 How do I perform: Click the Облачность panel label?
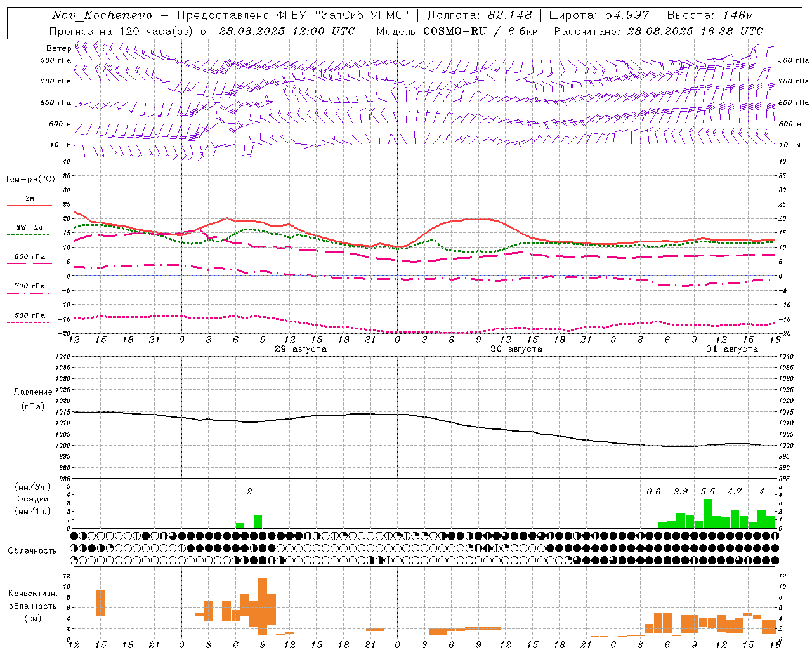32,550
